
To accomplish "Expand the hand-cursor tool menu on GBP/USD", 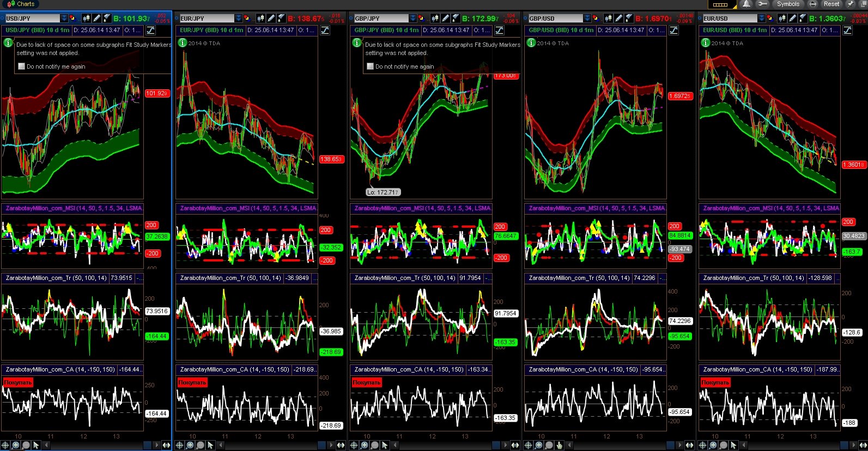I will click(x=560, y=446).
